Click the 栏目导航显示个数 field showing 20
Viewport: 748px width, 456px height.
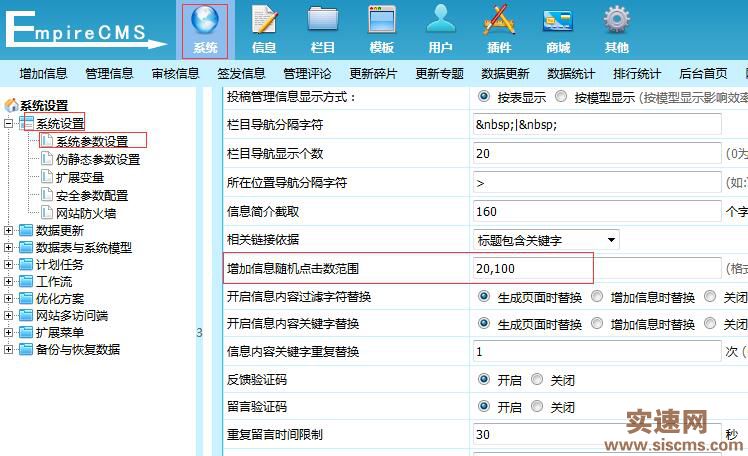tap(597, 154)
